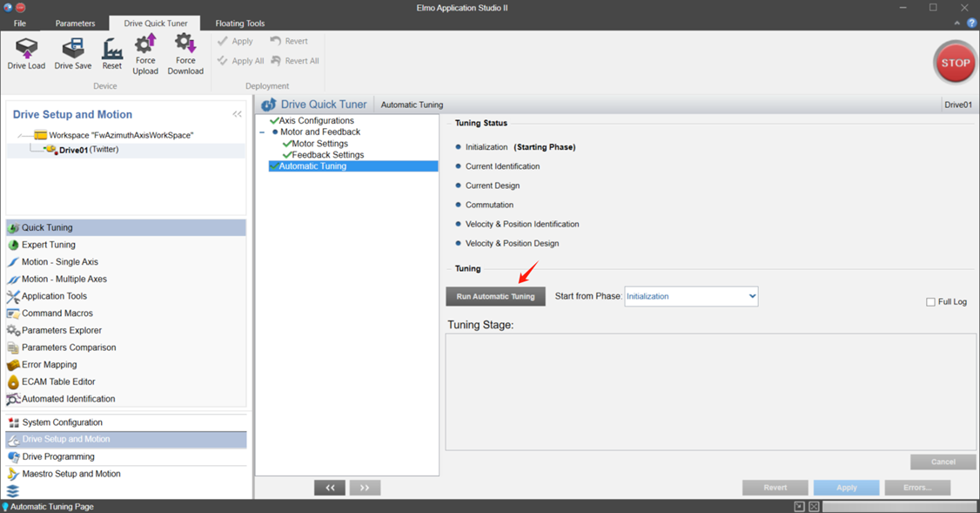
Task: Select the Motor and Feedback step
Action: click(x=320, y=132)
